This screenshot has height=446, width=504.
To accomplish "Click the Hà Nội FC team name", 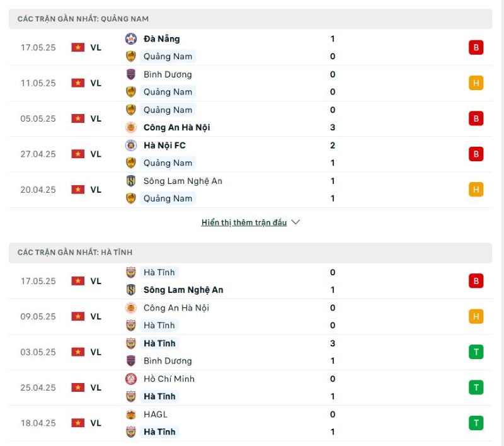I will tap(164, 146).
